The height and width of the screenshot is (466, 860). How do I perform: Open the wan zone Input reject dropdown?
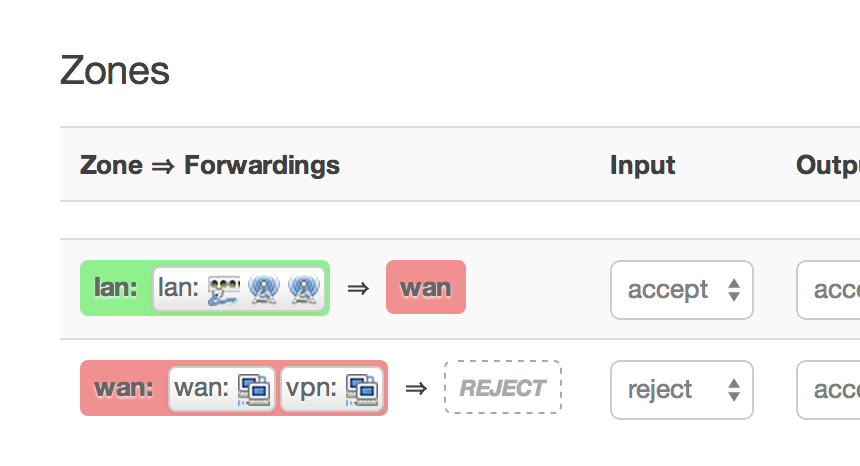click(x=681, y=389)
